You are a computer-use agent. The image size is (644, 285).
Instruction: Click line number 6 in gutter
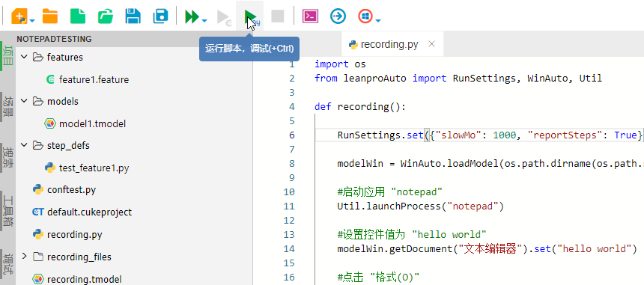coord(291,135)
